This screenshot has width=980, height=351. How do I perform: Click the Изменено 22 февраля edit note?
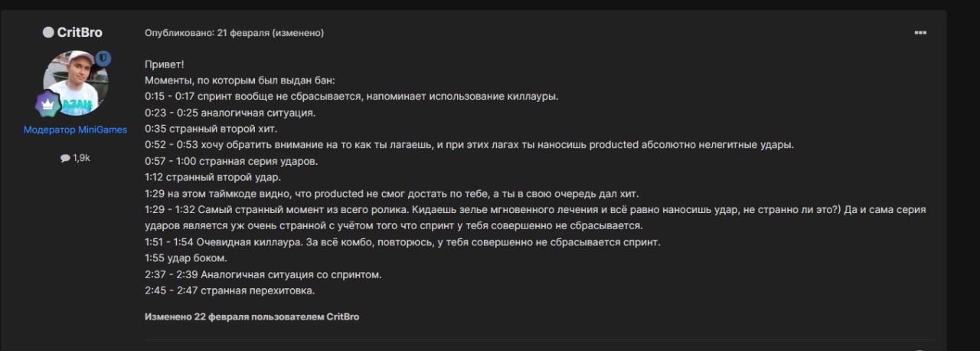click(x=252, y=317)
